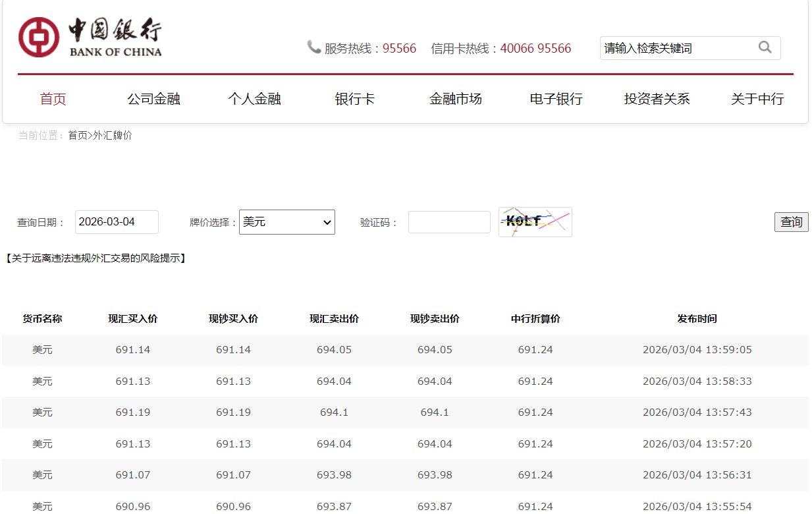Click the 验证码 input box

click(449, 222)
